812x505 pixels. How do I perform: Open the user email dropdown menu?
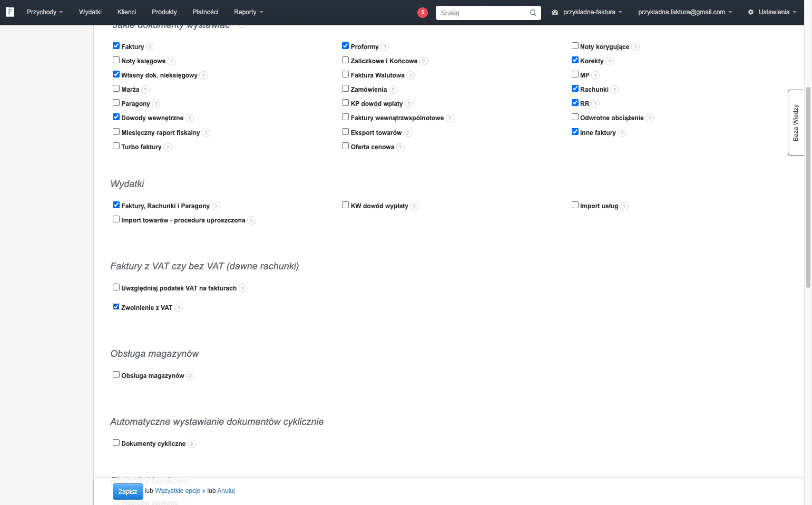(x=685, y=12)
